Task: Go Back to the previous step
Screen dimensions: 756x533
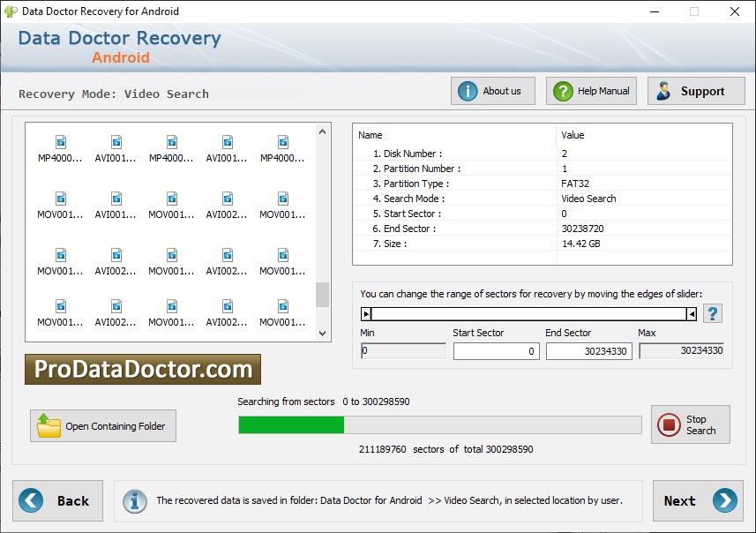Action: [58, 500]
